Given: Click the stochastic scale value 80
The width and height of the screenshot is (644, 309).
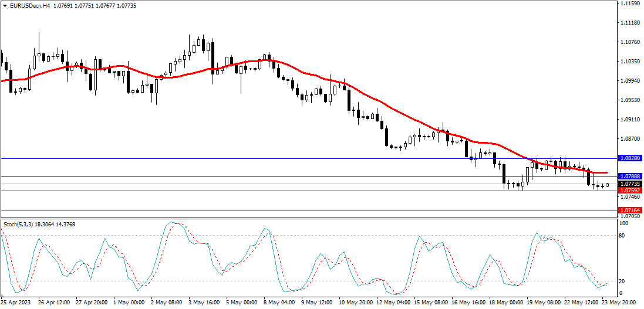Looking at the screenshot, I should 622,236.
